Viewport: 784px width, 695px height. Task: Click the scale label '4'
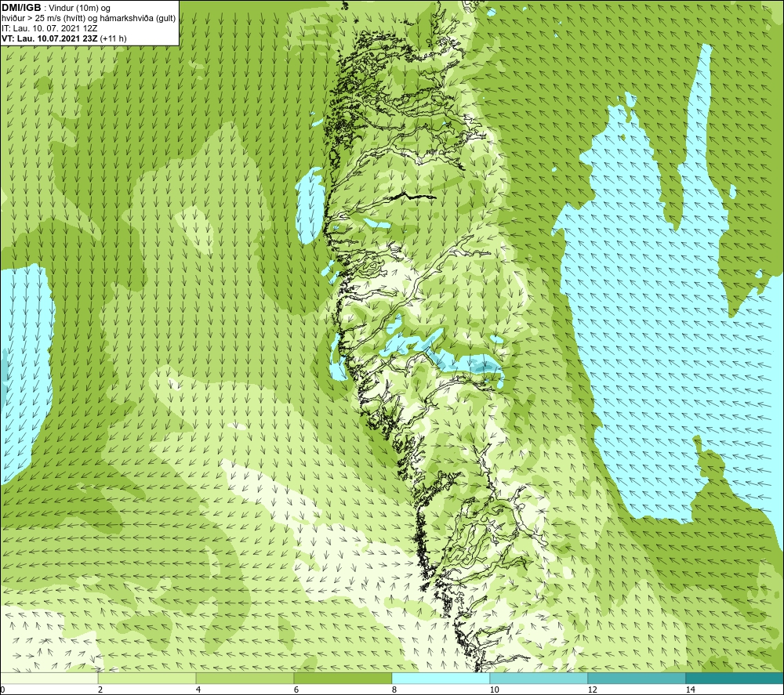(x=198, y=690)
